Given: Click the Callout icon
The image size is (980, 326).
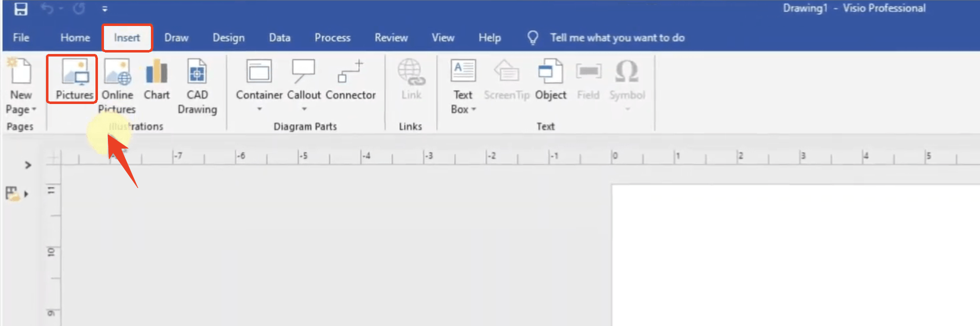Looking at the screenshot, I should pos(303,71).
